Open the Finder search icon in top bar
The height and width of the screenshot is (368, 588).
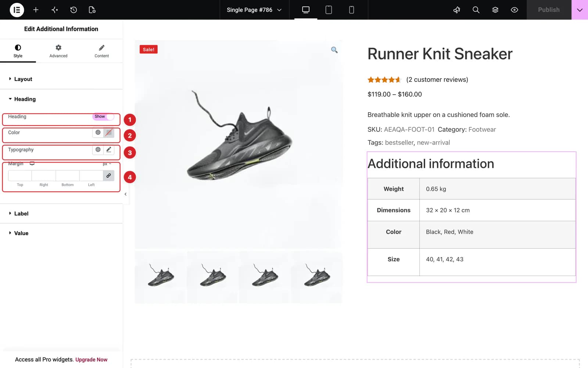(x=476, y=10)
